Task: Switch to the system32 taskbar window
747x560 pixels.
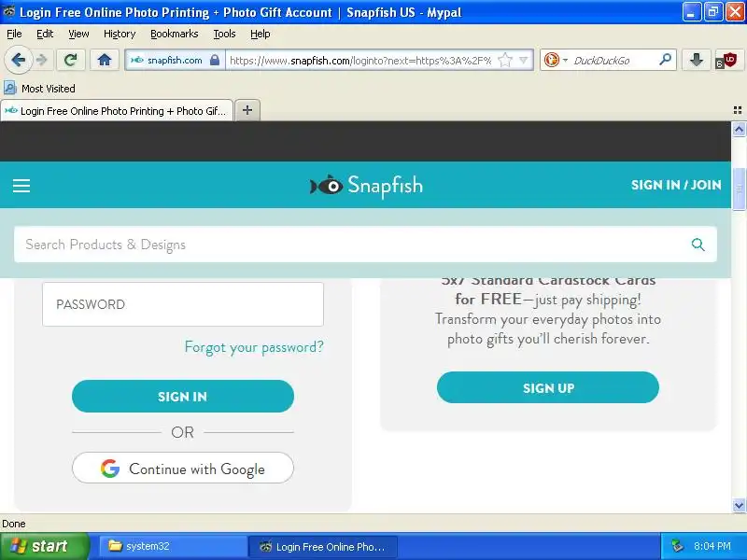Action: (173, 546)
